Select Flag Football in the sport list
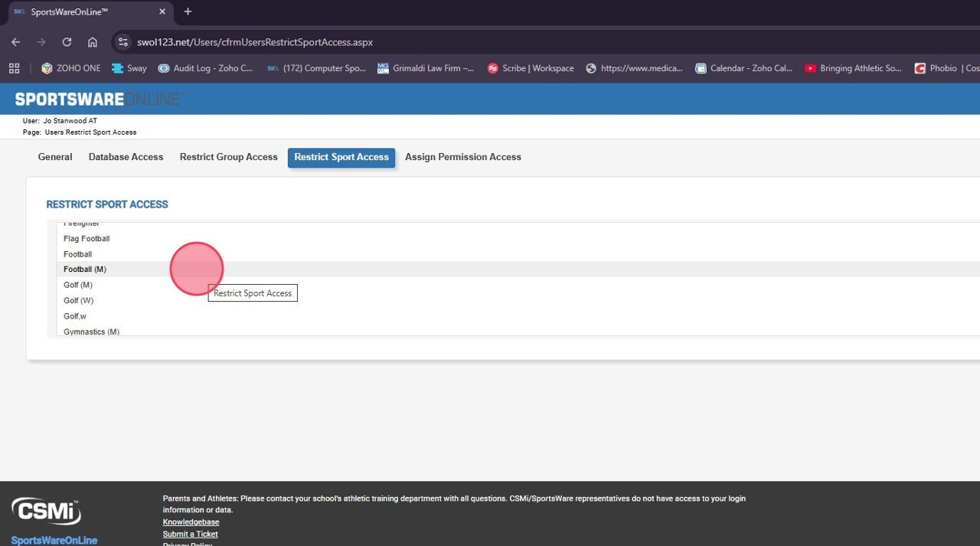The image size is (980, 546). [x=87, y=239]
